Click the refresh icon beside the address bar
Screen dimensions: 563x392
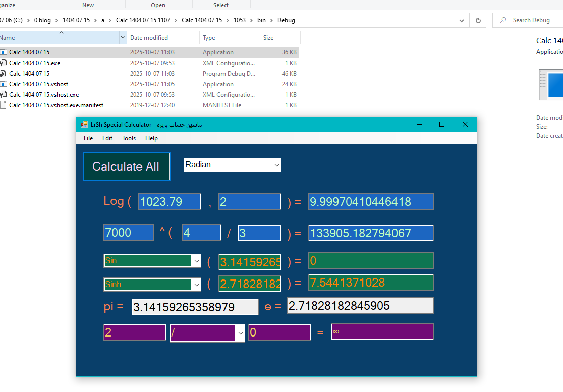478,21
